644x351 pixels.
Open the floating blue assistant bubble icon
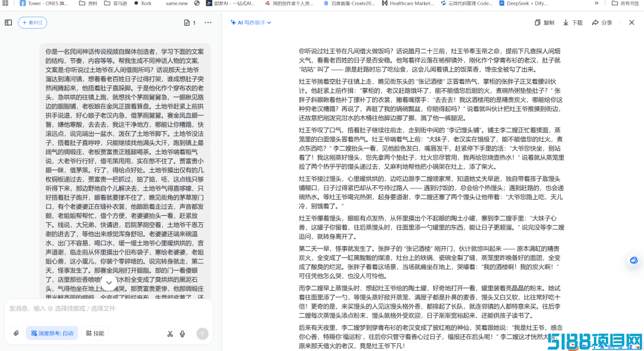pyautogui.click(x=634, y=260)
